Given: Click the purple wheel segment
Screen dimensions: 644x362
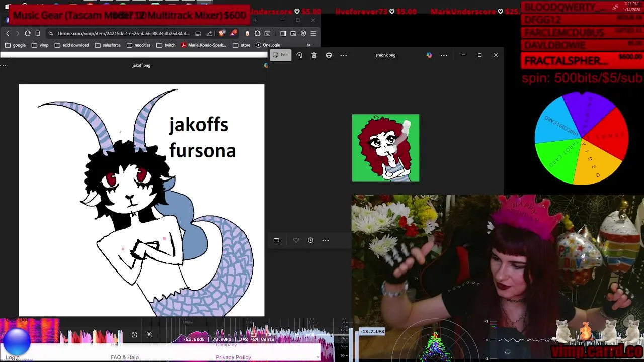Looking at the screenshot, I should (x=589, y=112).
